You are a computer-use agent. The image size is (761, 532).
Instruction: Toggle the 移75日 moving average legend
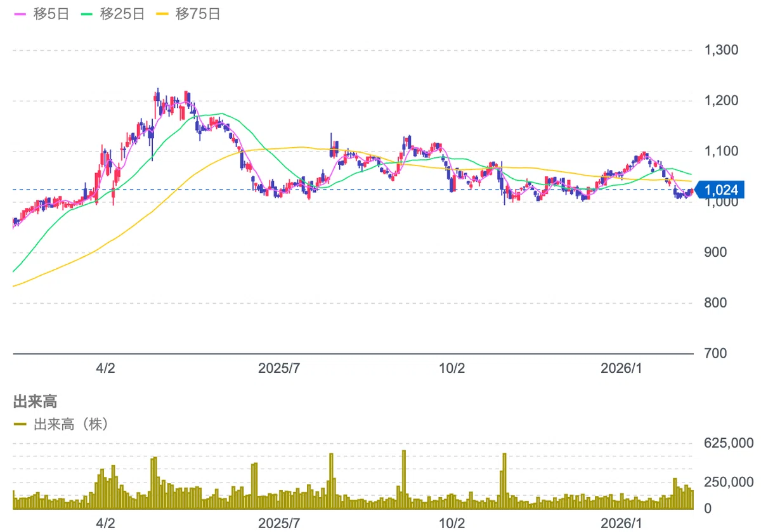click(x=189, y=14)
